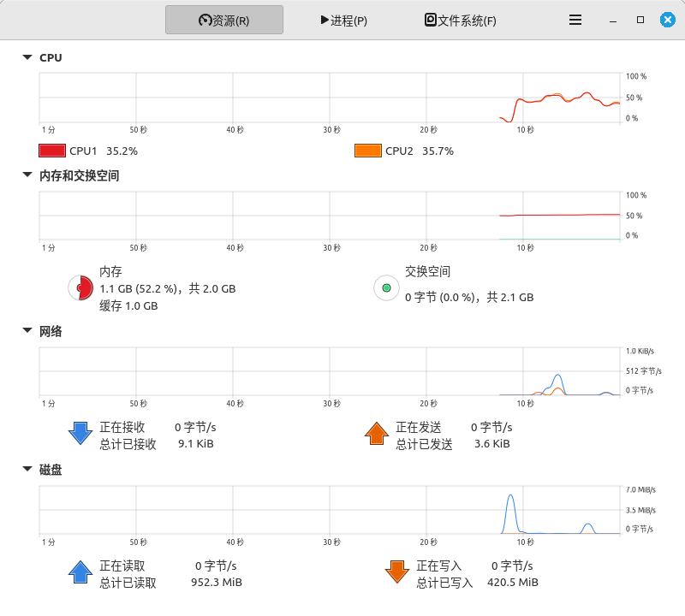Collapse the 内存和交换空间 section
Viewport: 685px width, 616px height.
click(x=27, y=175)
